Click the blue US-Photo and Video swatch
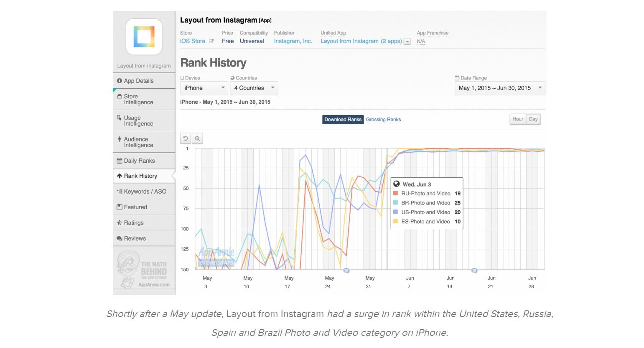This screenshot has width=644, height=348. pyautogui.click(x=396, y=212)
